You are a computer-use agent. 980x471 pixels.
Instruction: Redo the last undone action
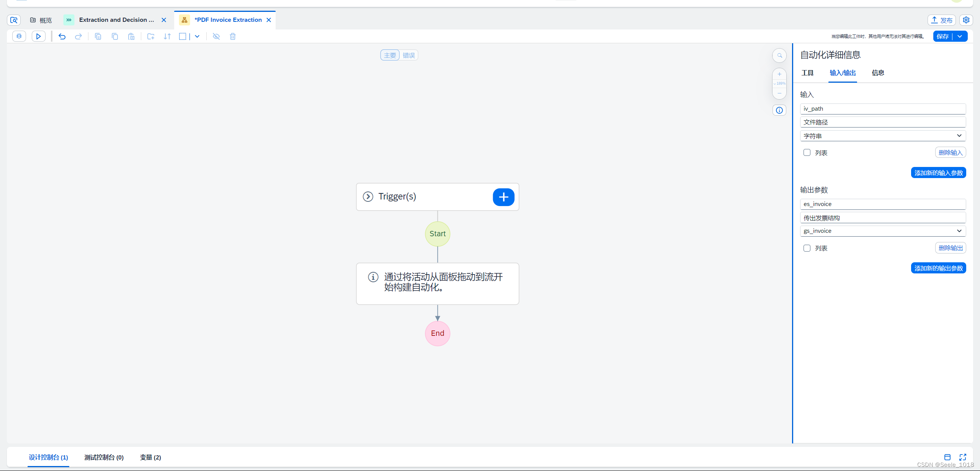(x=78, y=36)
